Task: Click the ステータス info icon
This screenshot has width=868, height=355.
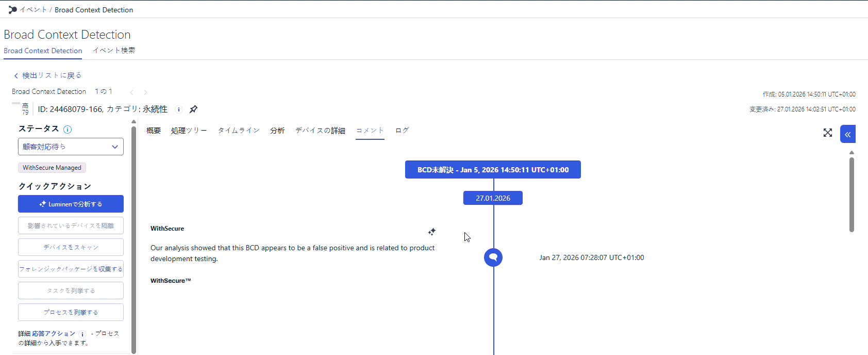Action: [68, 130]
